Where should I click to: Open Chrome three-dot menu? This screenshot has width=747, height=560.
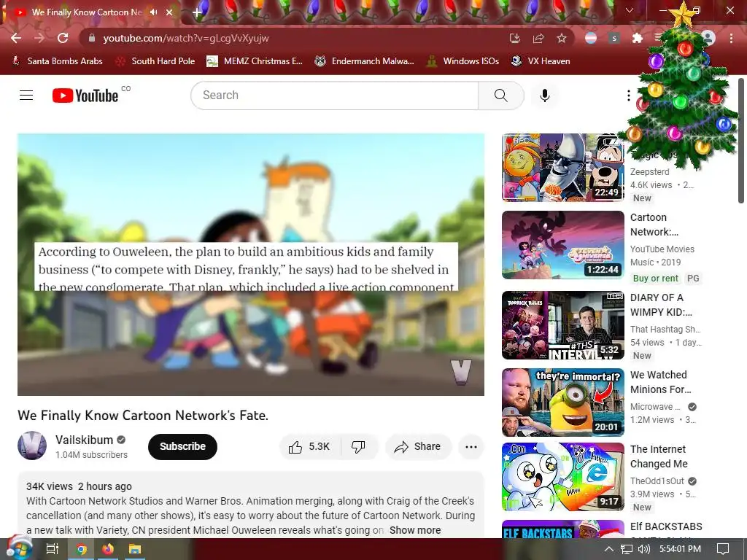(x=731, y=38)
